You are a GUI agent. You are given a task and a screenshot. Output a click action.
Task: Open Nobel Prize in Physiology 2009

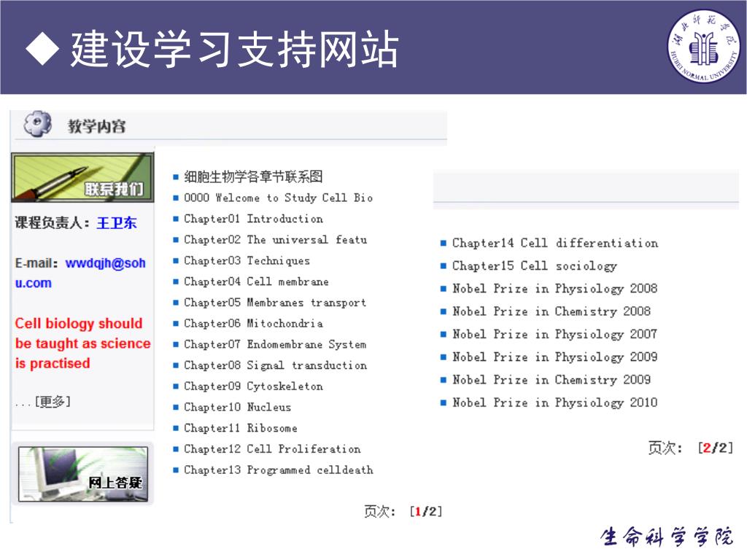(554, 357)
